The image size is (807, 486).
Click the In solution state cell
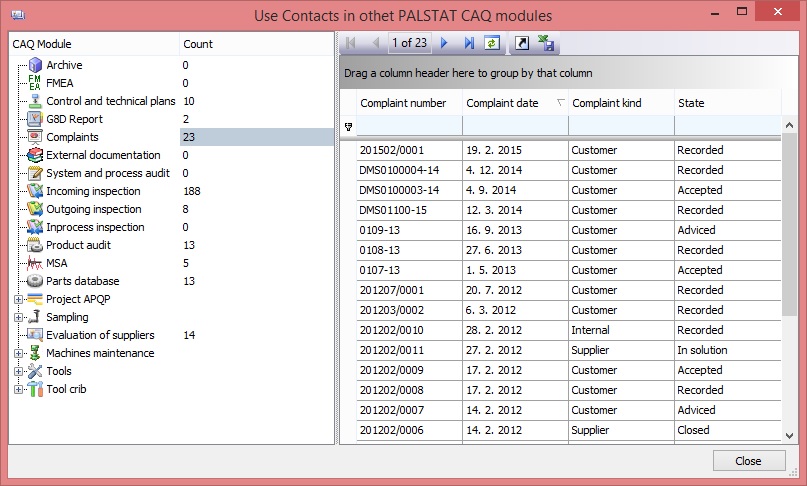(x=727, y=350)
